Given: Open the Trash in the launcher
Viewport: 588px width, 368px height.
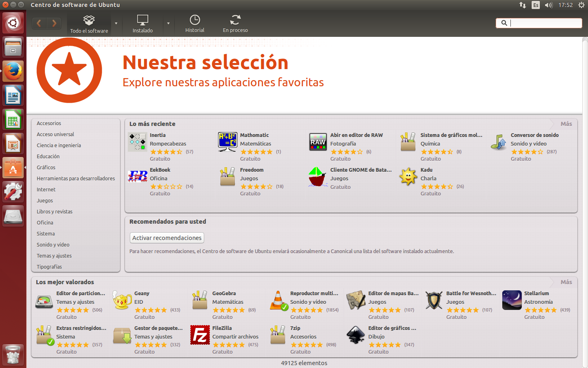Looking at the screenshot, I should pos(13,354).
